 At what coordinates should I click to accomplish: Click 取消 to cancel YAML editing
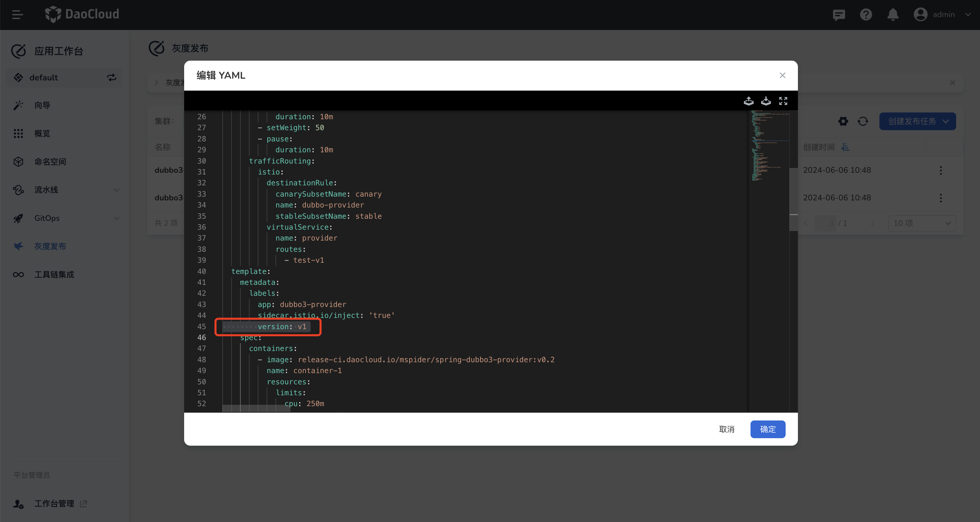coord(726,429)
